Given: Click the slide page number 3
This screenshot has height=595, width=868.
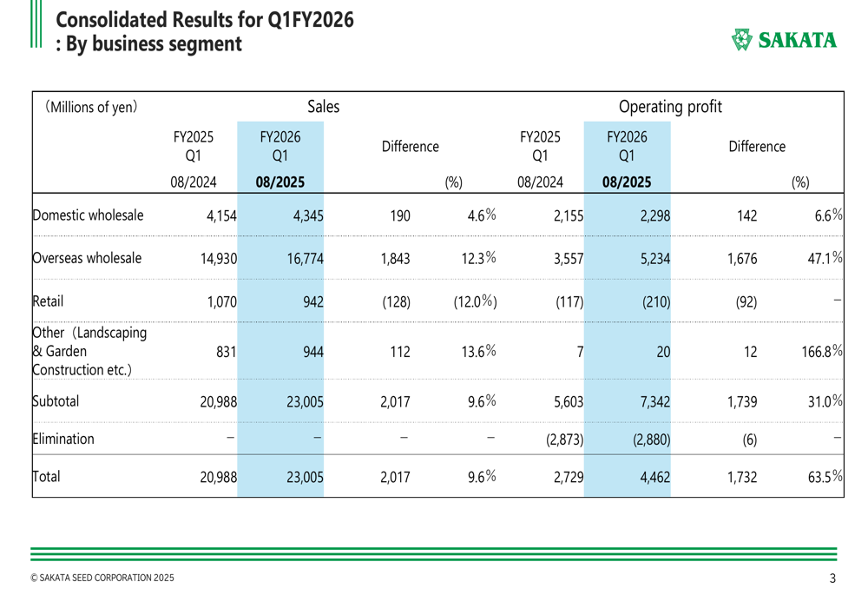Looking at the screenshot, I should 832,578.
